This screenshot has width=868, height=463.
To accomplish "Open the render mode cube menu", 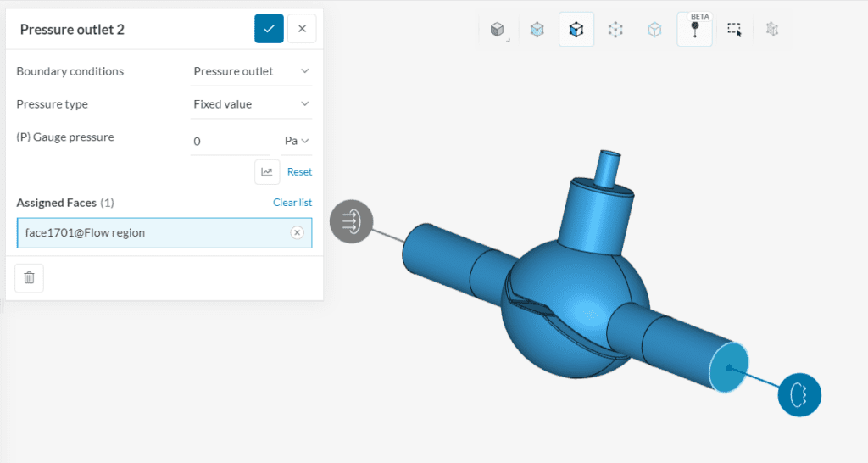I will 498,30.
